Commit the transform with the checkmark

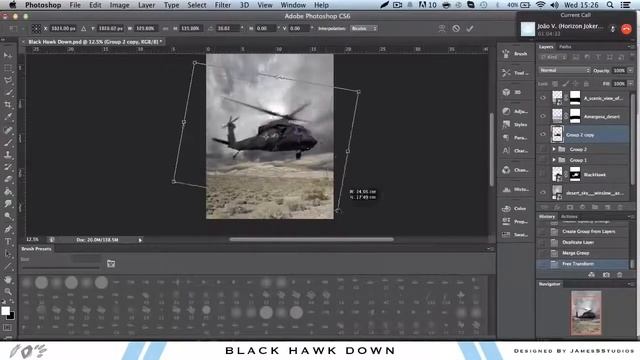470,28
